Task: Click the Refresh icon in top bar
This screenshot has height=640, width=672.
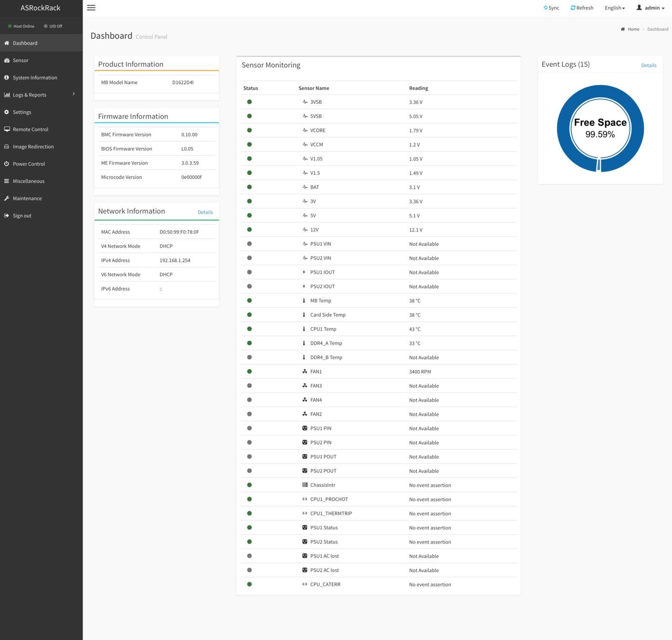Action: pos(573,8)
